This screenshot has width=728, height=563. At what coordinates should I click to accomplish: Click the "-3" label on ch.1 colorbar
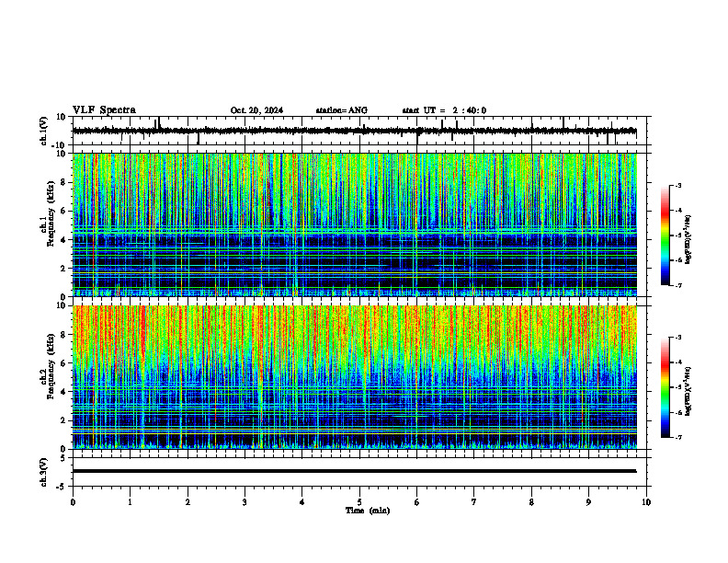point(678,186)
